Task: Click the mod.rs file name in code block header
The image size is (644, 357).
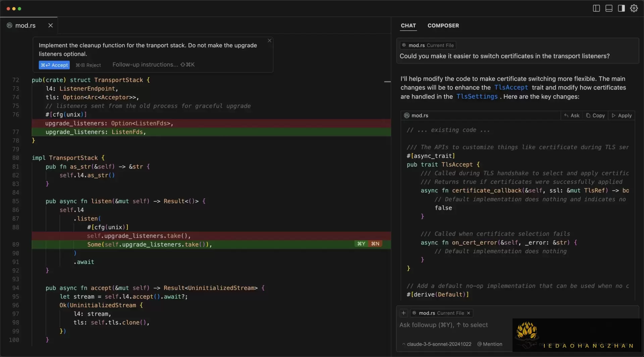Action: (x=420, y=115)
